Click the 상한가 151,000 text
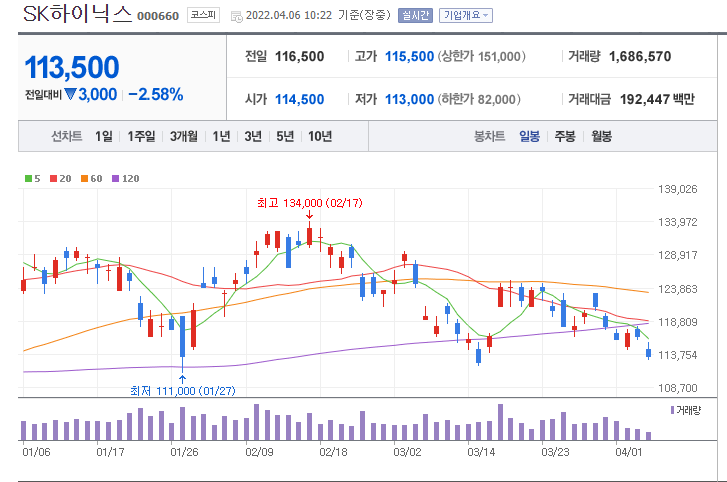Image resolution: width=727 pixels, height=482 pixels. pos(482,57)
